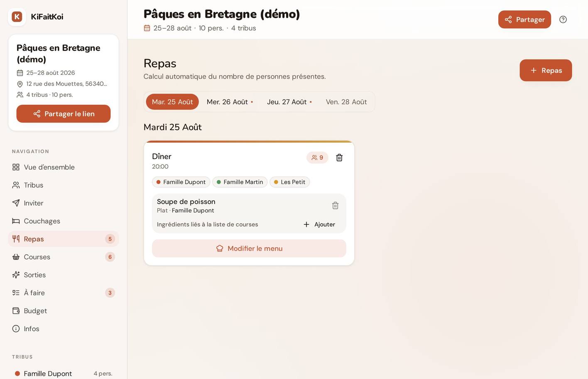Viewport: 588px width, 379px height.
Task: Add a new meal with + Repas
Action: 546,70
